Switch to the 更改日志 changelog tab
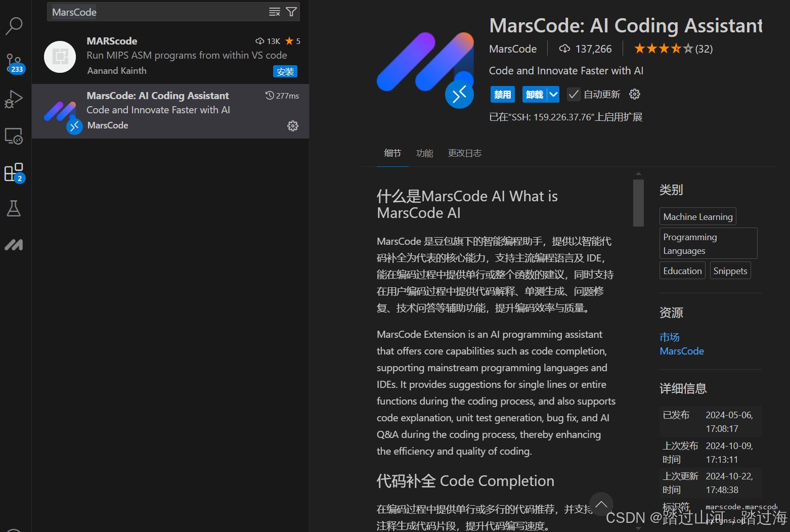Screen dimensions: 790x532 (465, 153)
